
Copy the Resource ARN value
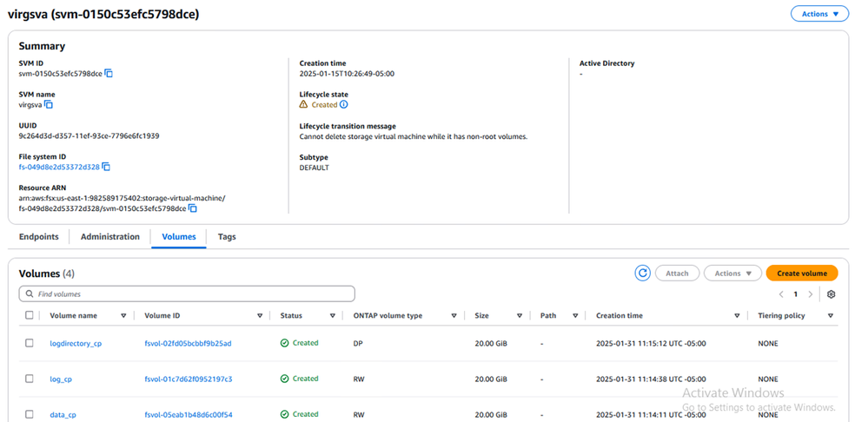[x=193, y=208]
